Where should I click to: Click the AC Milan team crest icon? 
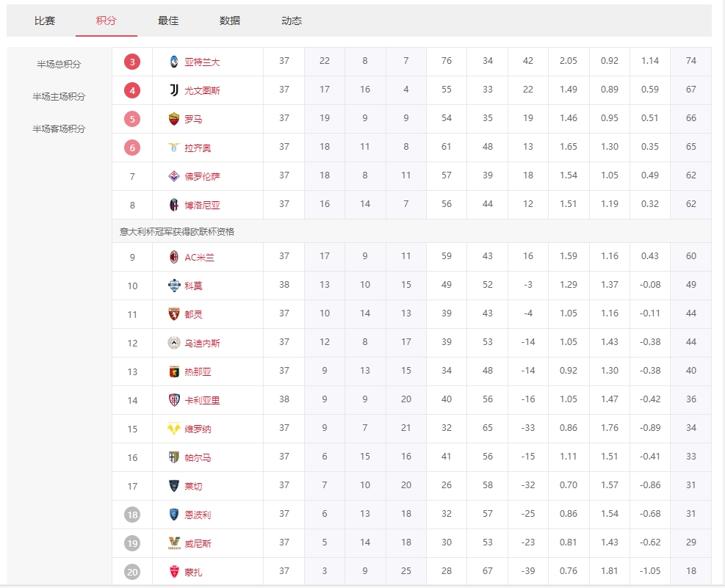tap(174, 257)
